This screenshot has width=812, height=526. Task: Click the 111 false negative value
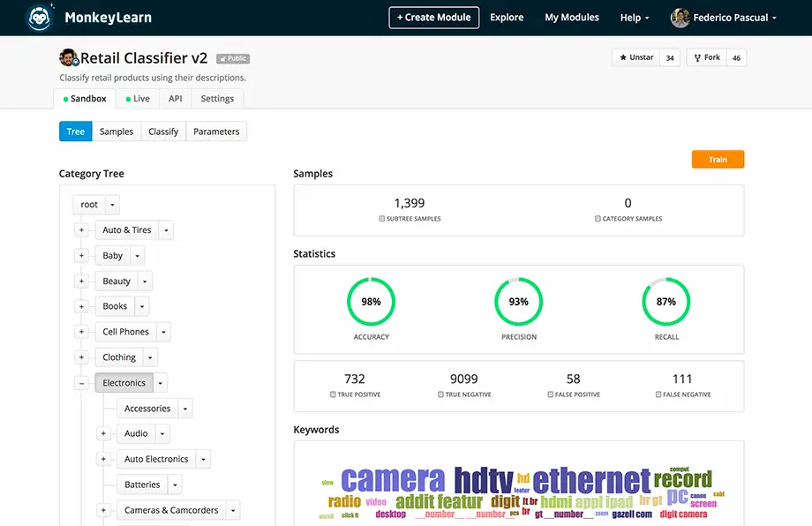[682, 379]
